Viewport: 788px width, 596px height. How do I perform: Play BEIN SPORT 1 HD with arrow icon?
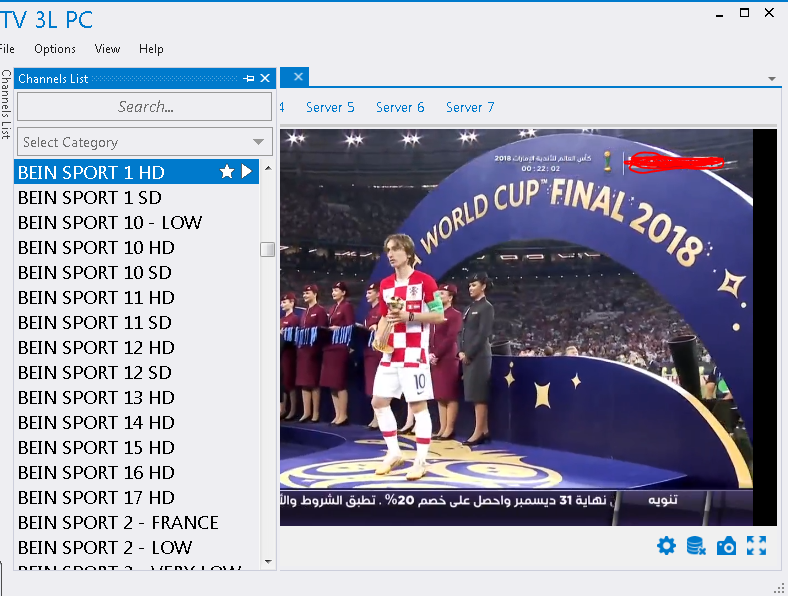[246, 172]
